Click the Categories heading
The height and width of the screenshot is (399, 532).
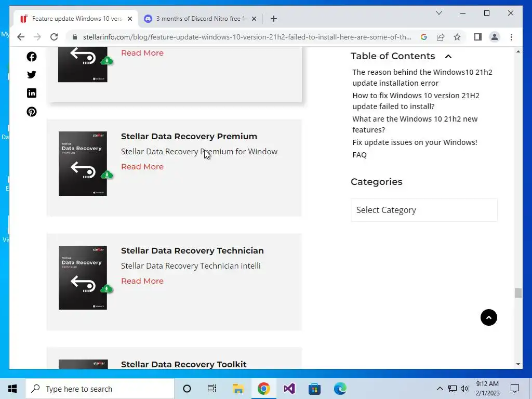pyautogui.click(x=376, y=182)
